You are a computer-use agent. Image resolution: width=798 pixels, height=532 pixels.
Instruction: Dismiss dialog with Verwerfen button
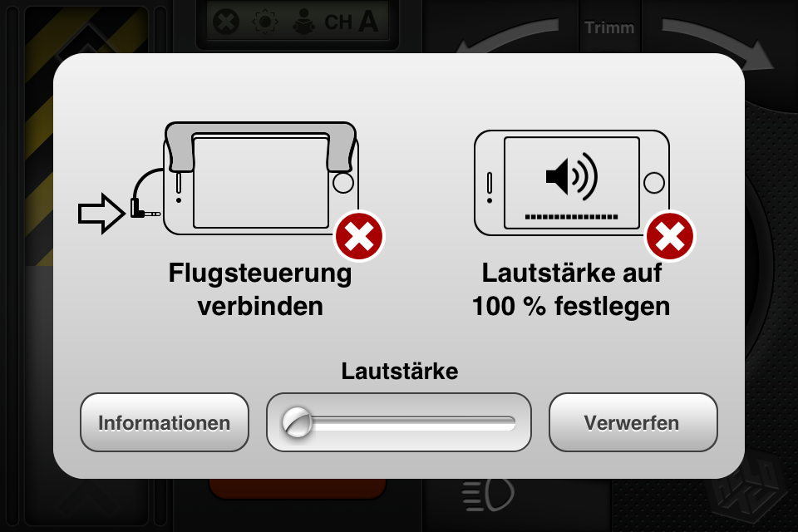pos(633,422)
